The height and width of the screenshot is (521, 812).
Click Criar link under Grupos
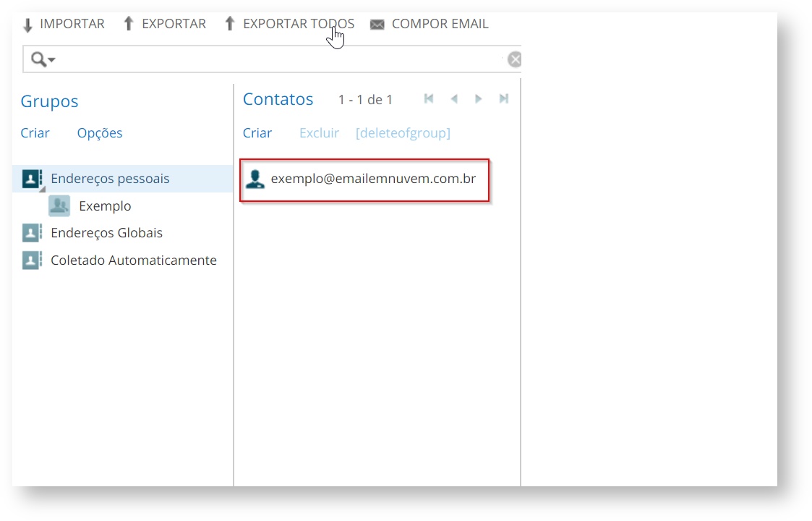pos(35,133)
